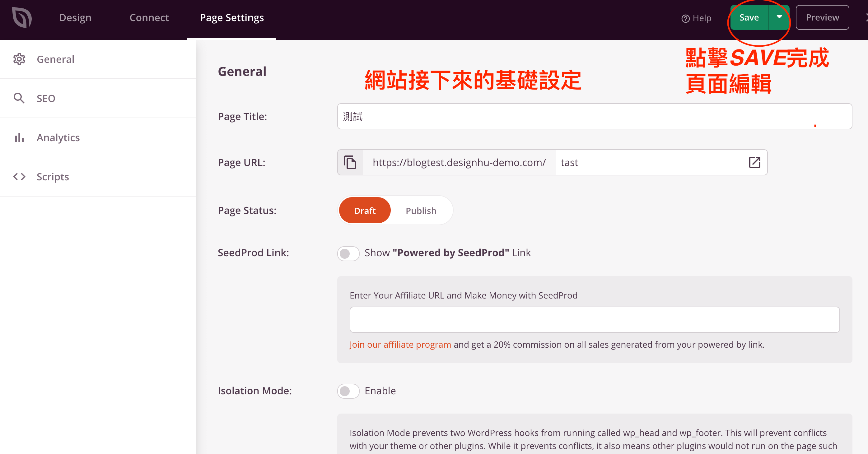Open the SEO settings panel
Screen dimensions: 868x454
coord(46,98)
